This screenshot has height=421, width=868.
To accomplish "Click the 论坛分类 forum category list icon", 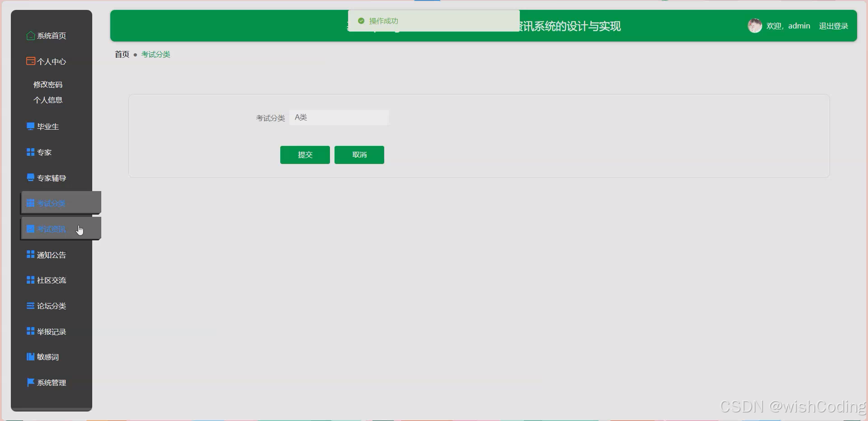I will tap(30, 306).
